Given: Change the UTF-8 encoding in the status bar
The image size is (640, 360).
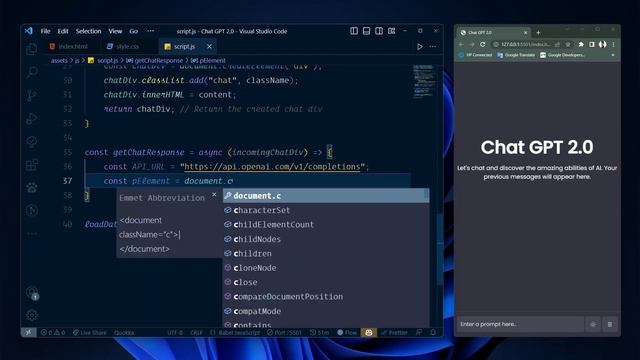Looking at the screenshot, I should (x=175, y=333).
